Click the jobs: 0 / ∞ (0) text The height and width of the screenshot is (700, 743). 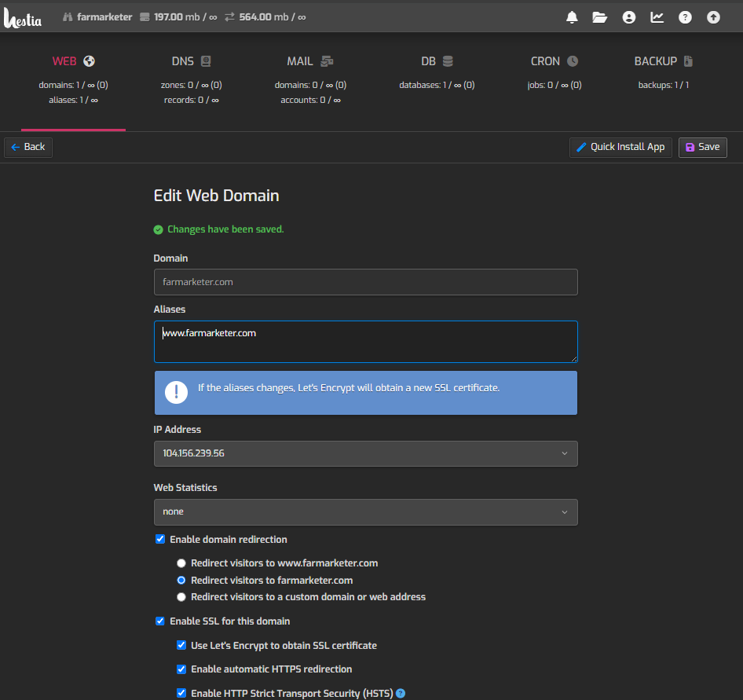point(555,86)
